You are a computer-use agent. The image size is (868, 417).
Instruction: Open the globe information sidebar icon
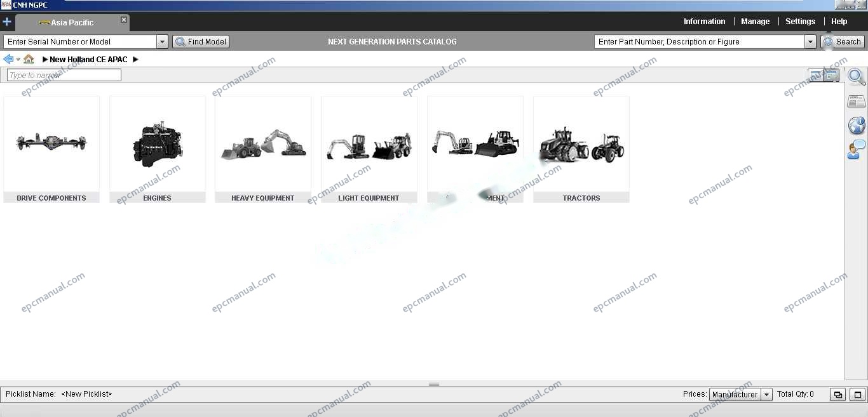click(x=857, y=125)
